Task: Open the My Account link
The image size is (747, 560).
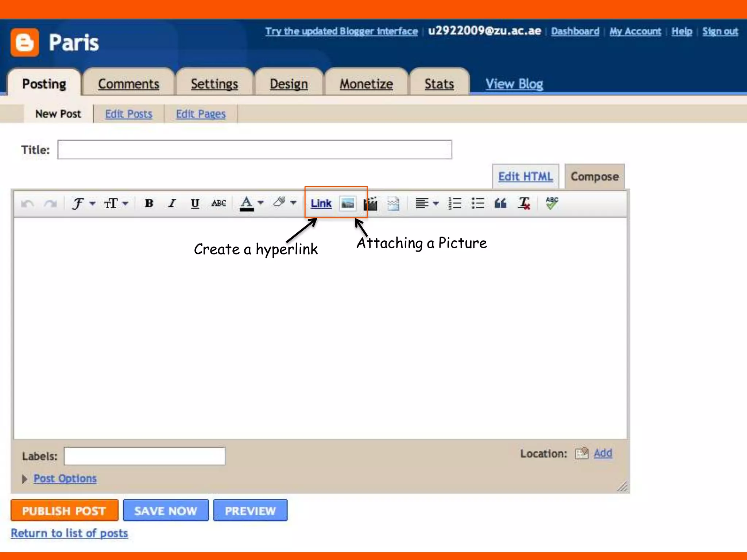Action: point(635,31)
